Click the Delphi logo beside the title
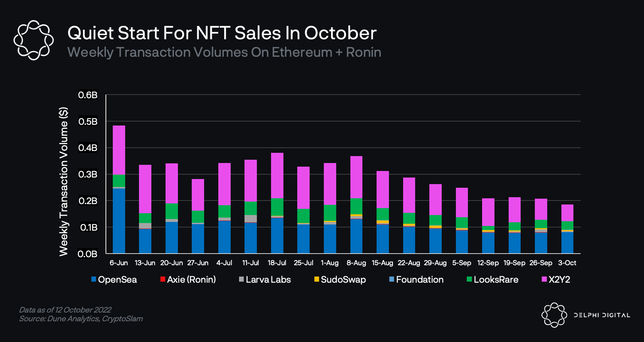644x342 pixels. (33, 40)
